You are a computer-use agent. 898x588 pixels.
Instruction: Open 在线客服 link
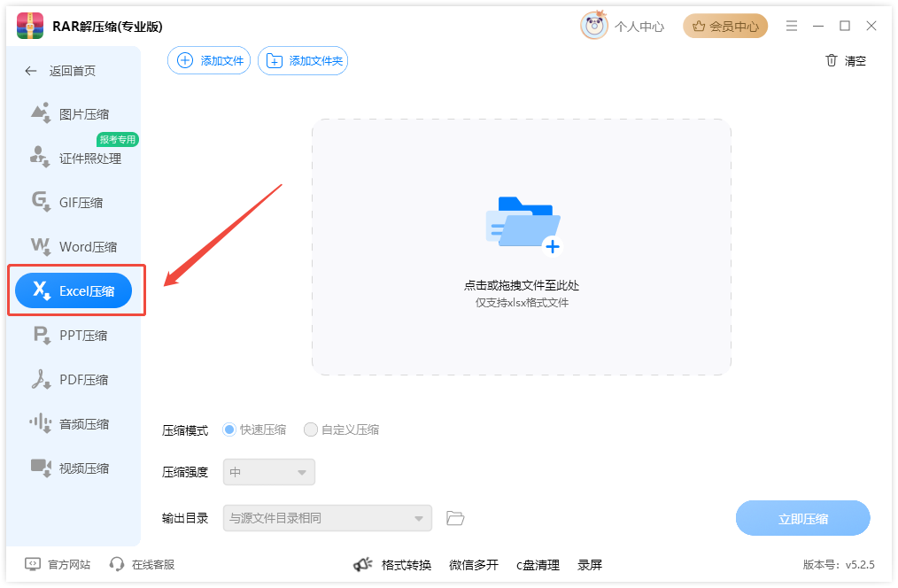point(153,565)
